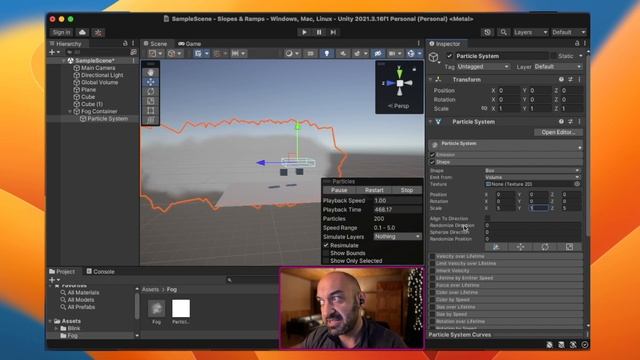Screen dimensions: 640x360
Task: Open the cloud services icon
Action: click(x=82, y=32)
